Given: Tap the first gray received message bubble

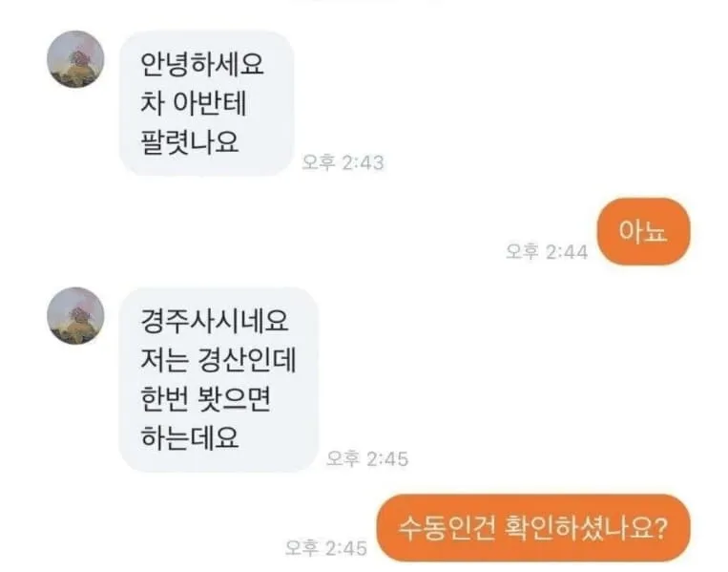Looking at the screenshot, I should tap(207, 103).
